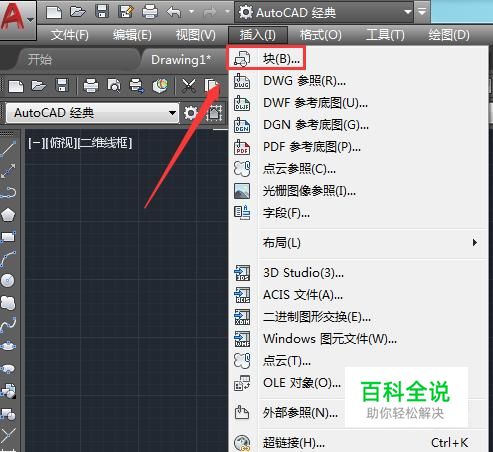493x452 pixels.
Task: Click Plot printer icon in standard toolbar
Action: pyautogui.click(x=91, y=86)
